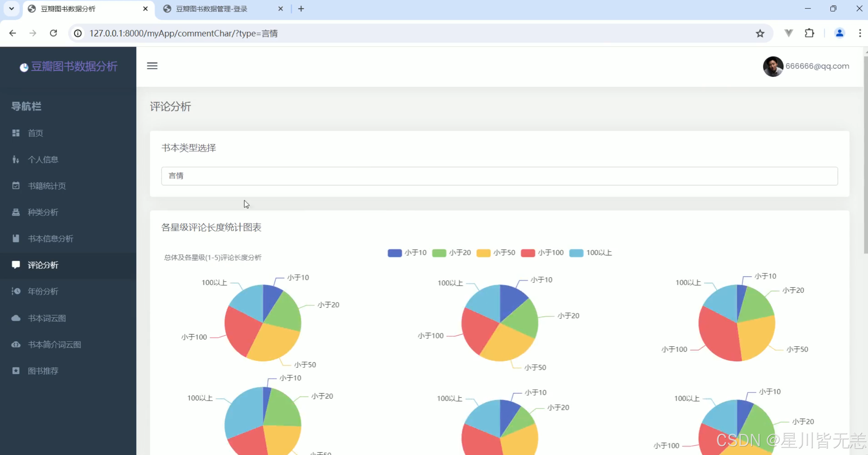Image resolution: width=868 pixels, height=455 pixels.
Task: Open the browser extensions puzzle icon
Action: click(x=809, y=33)
